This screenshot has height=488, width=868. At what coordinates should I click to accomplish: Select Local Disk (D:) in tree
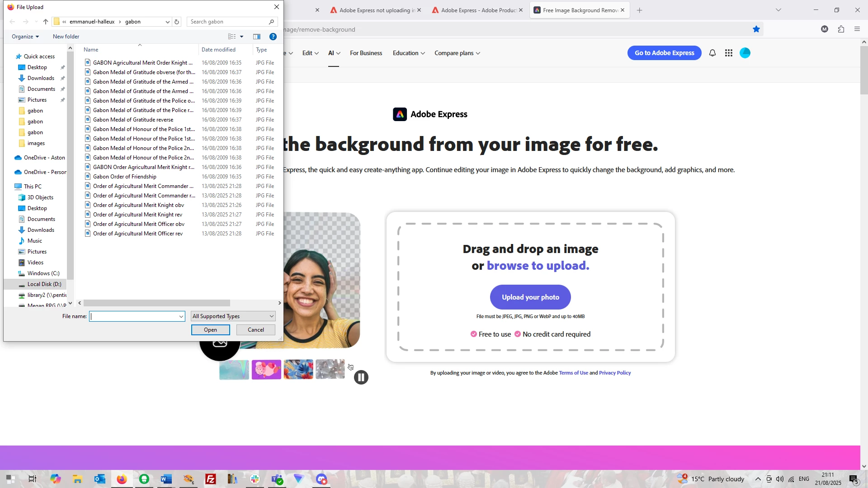pyautogui.click(x=44, y=284)
